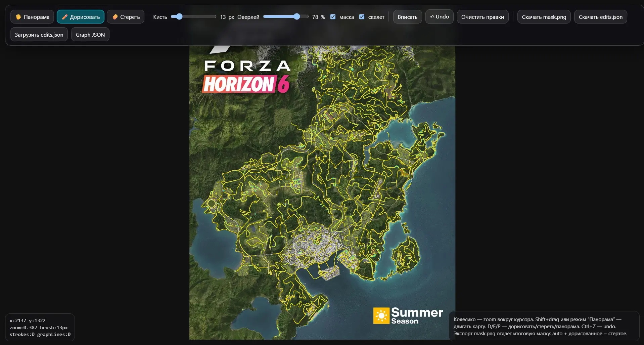Click the pencil icon on Дорисовать
Image resolution: width=644 pixels, height=345 pixels.
tap(65, 17)
